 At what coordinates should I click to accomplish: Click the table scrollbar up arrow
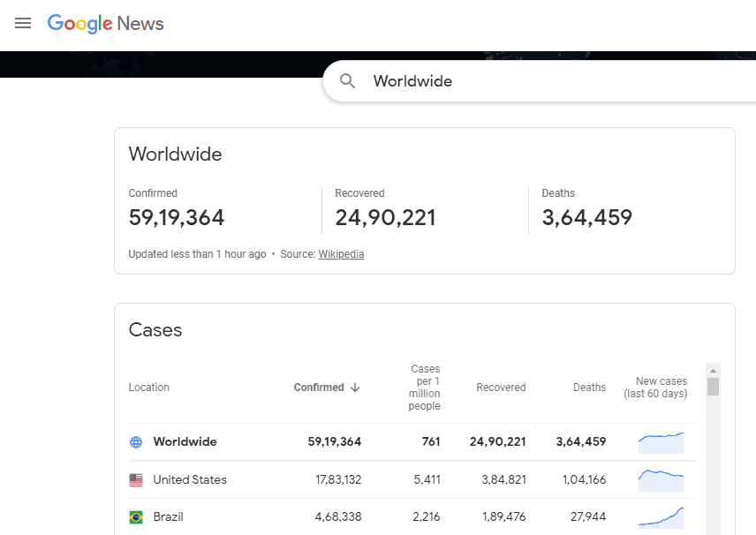[x=713, y=371]
